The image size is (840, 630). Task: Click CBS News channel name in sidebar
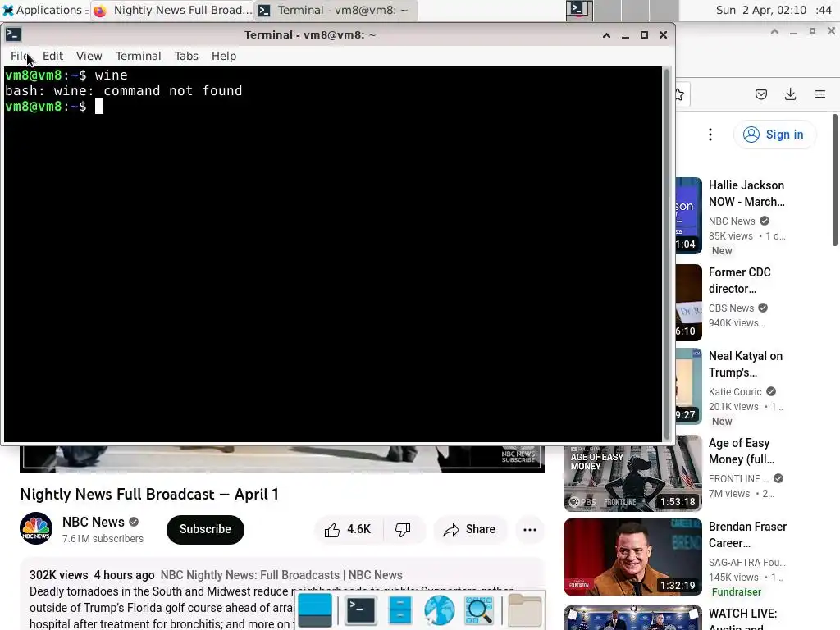[x=731, y=308]
